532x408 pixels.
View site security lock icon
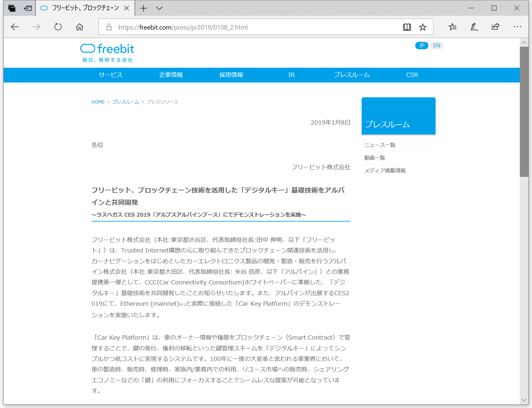109,27
